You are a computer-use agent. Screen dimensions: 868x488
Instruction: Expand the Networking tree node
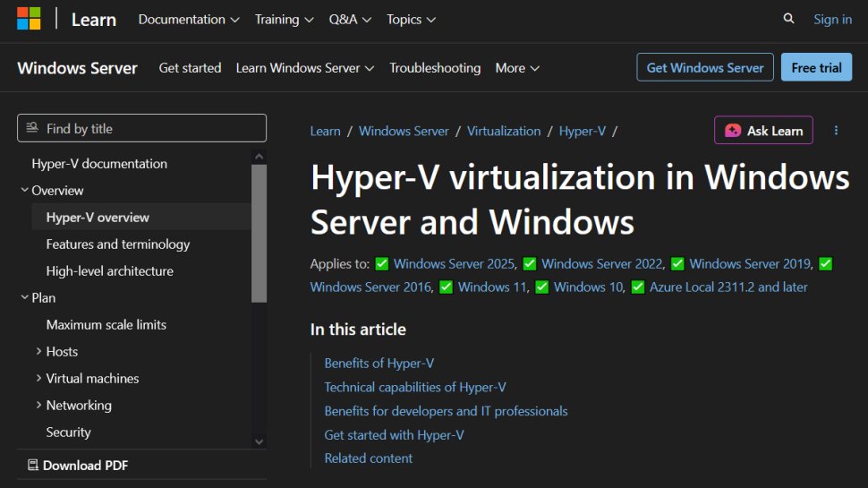[x=38, y=405]
